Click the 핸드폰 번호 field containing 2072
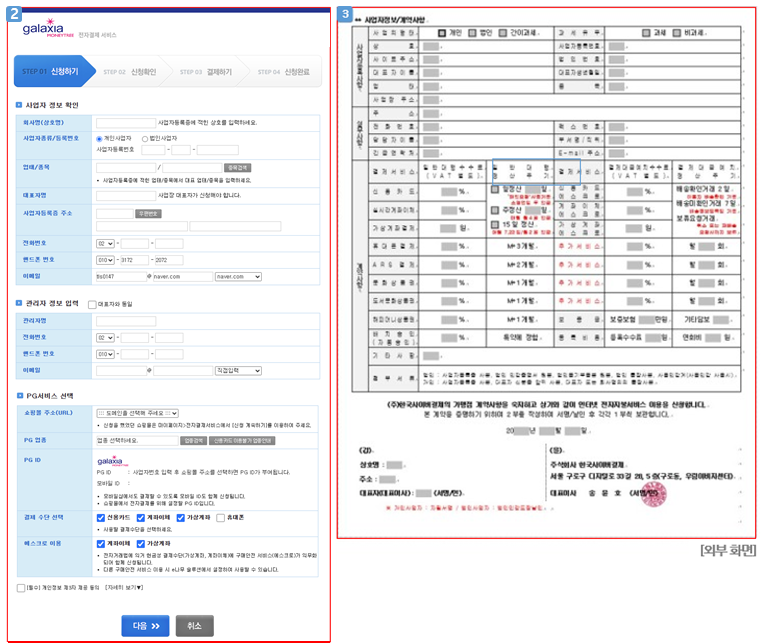Viewport: 762px width, 643px height. 169,260
